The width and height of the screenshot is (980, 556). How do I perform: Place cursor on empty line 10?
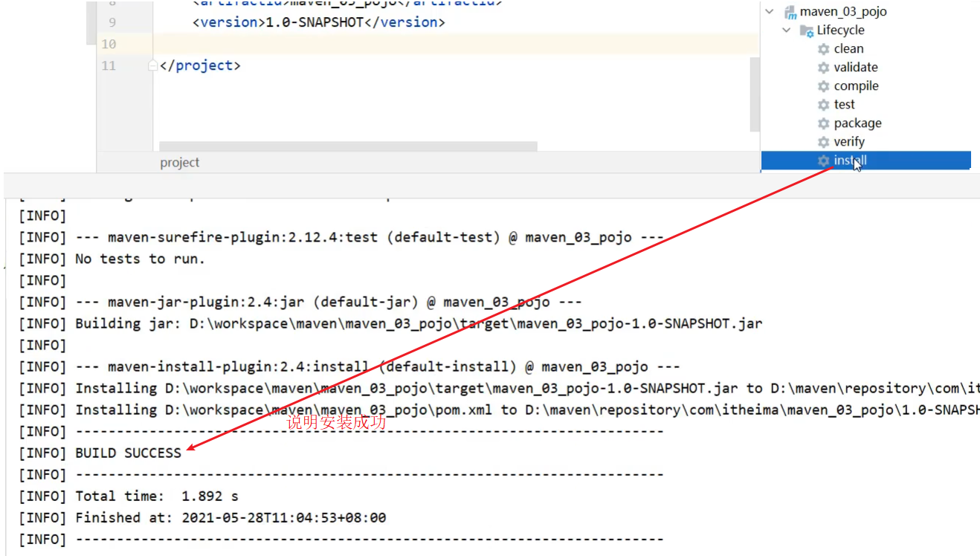tap(446, 44)
